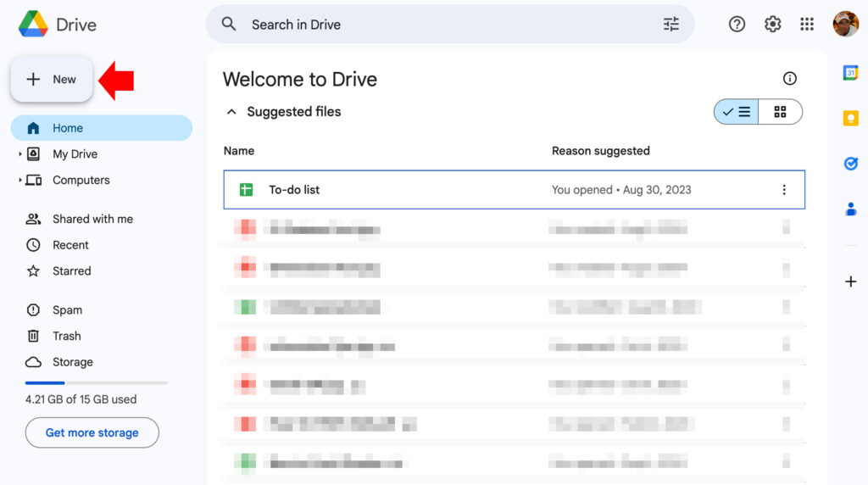Switch to list layout view
This screenshot has height=485, width=868.
click(737, 112)
